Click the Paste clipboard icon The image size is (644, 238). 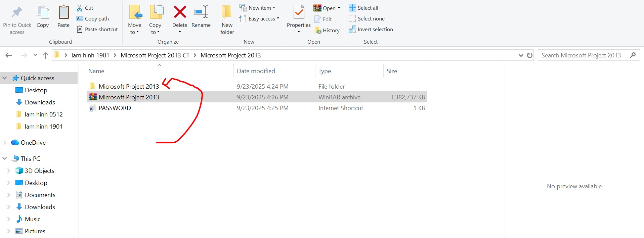click(x=63, y=13)
